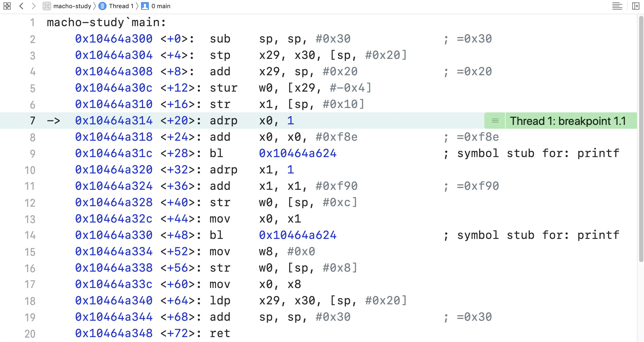The image size is (644, 342).
Task: Go back with the left arrow
Action: [22, 6]
